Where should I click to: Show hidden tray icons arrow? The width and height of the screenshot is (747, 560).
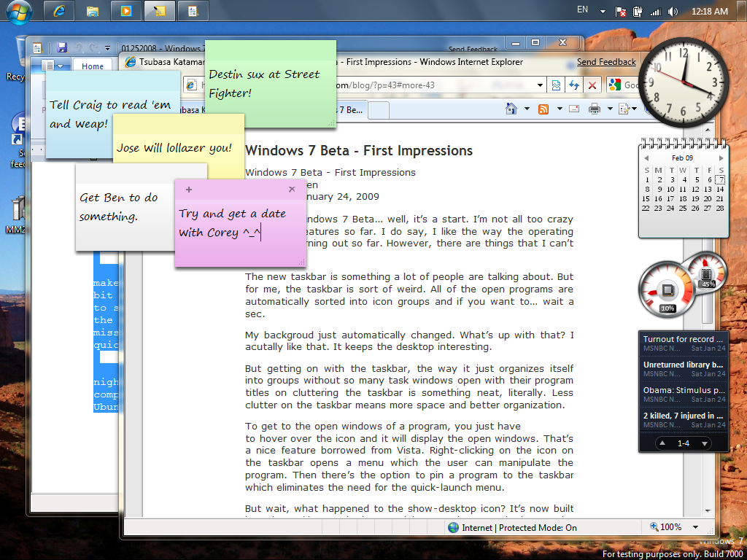(603, 12)
